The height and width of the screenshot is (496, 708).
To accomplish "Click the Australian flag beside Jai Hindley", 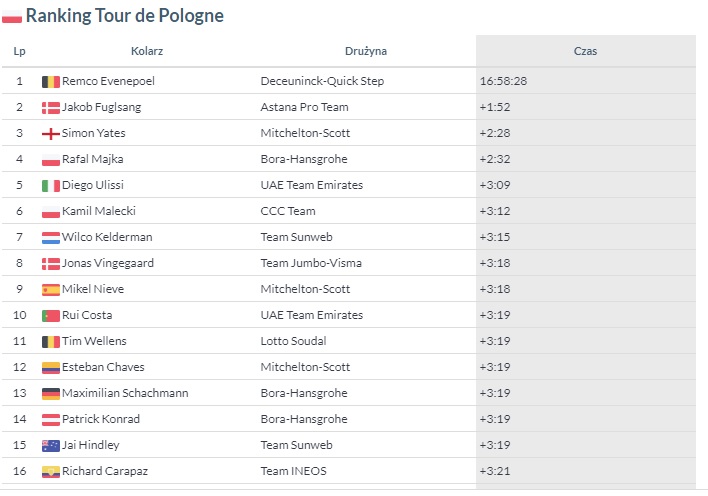I will [51, 446].
